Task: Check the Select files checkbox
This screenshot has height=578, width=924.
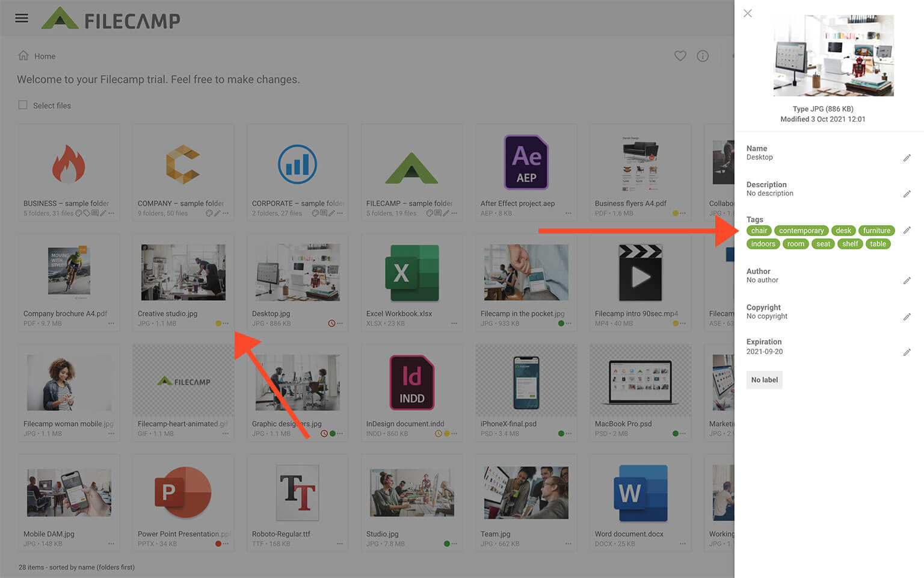Action: point(23,105)
